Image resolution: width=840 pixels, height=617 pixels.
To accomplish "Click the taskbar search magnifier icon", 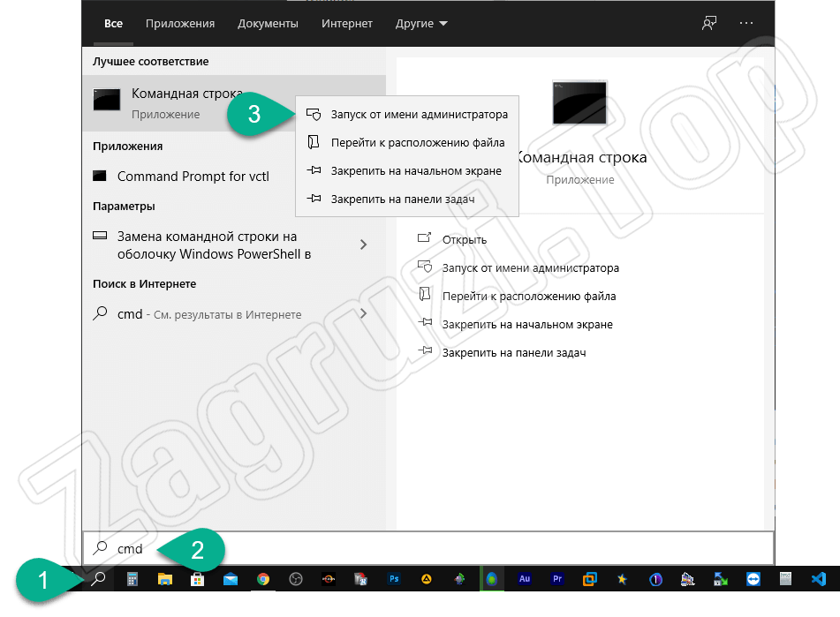I will [x=100, y=579].
